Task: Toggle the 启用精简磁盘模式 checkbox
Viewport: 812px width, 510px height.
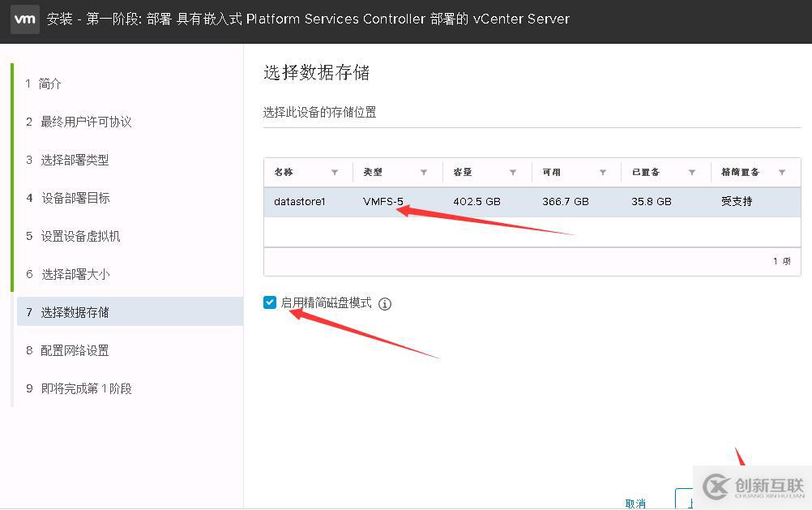Action: [x=269, y=302]
